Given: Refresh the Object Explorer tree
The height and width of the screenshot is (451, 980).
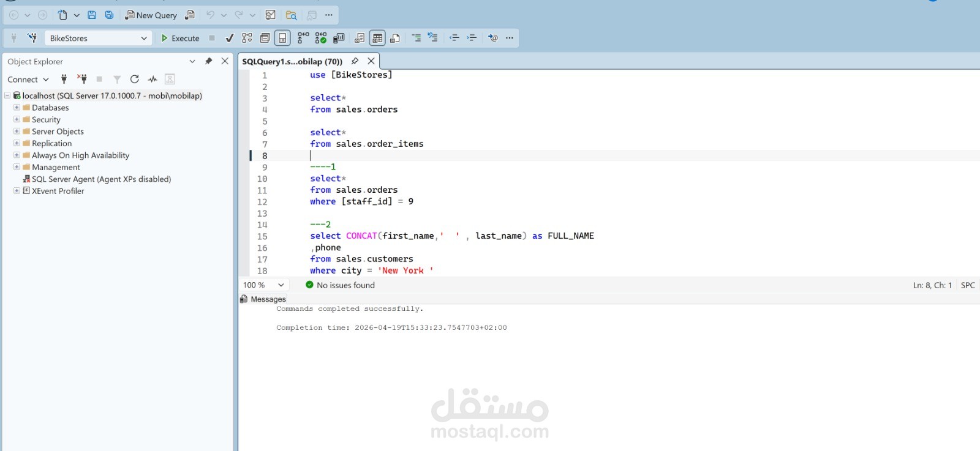Looking at the screenshot, I should click(x=135, y=79).
